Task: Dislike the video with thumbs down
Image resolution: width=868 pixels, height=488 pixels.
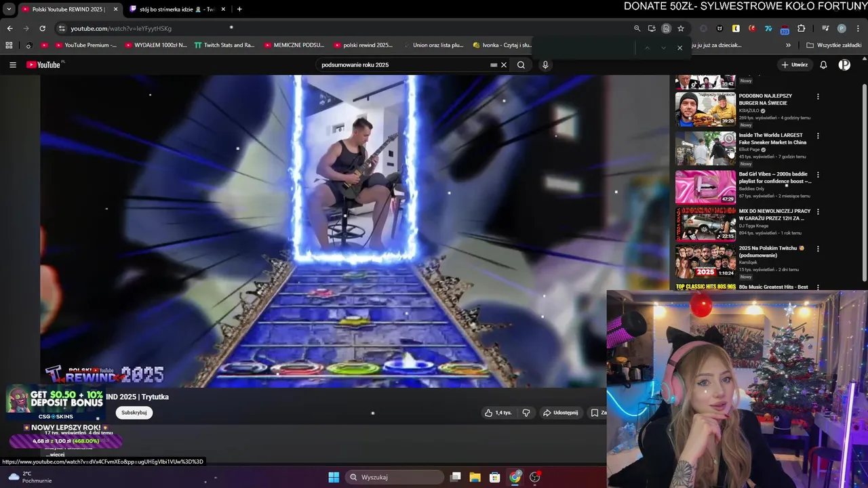Action: pos(526,413)
